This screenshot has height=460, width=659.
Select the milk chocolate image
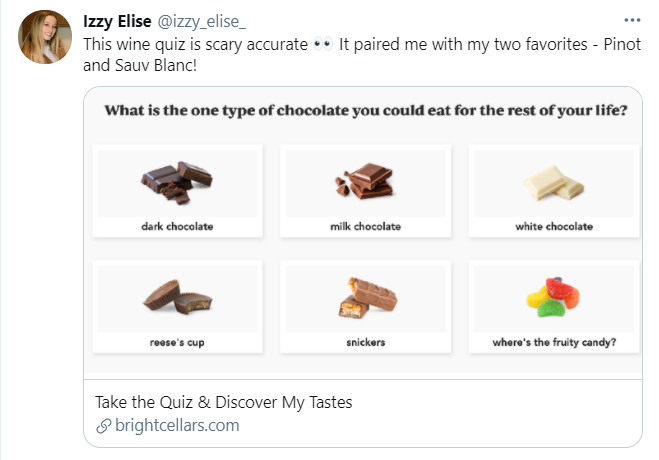pos(365,181)
